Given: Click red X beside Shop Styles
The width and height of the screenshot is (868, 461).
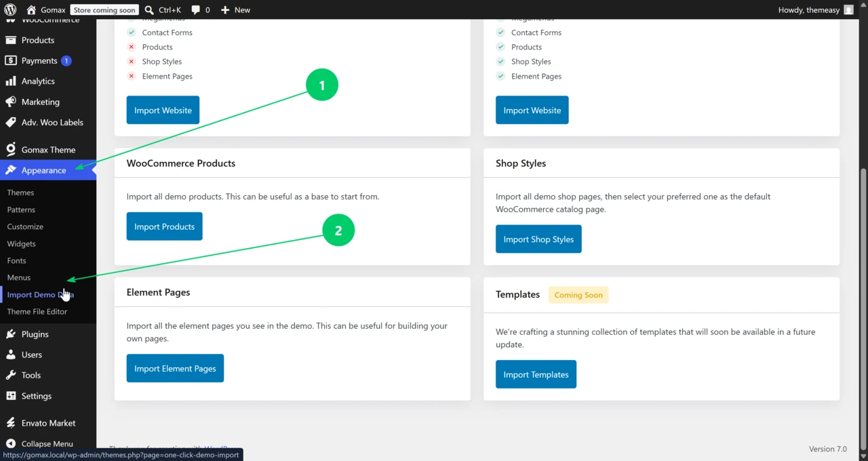Looking at the screenshot, I should tap(132, 62).
